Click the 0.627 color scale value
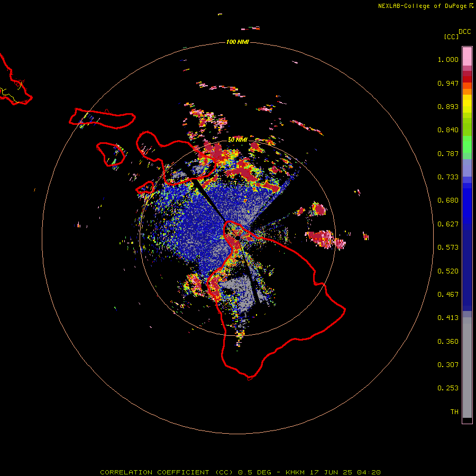 (x=448, y=224)
